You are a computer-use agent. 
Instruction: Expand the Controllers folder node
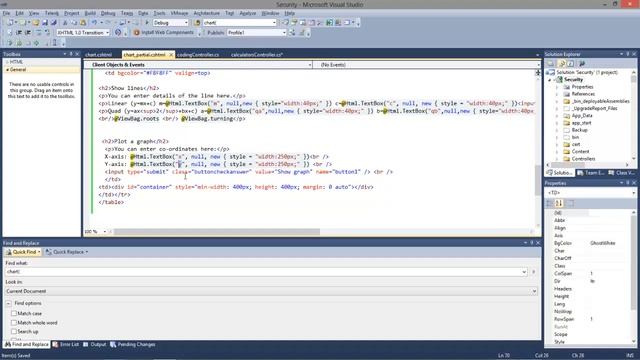(557, 159)
